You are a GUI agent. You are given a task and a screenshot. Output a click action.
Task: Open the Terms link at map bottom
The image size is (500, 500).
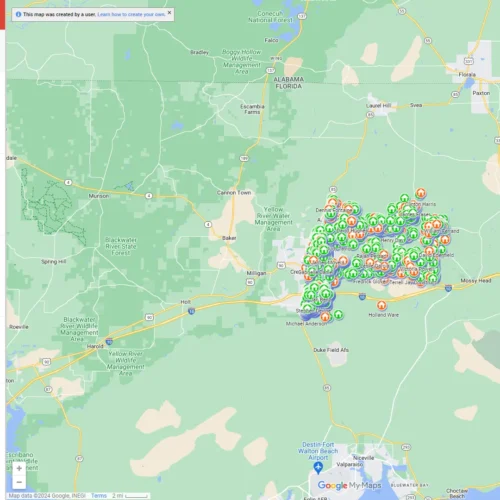pos(99,496)
